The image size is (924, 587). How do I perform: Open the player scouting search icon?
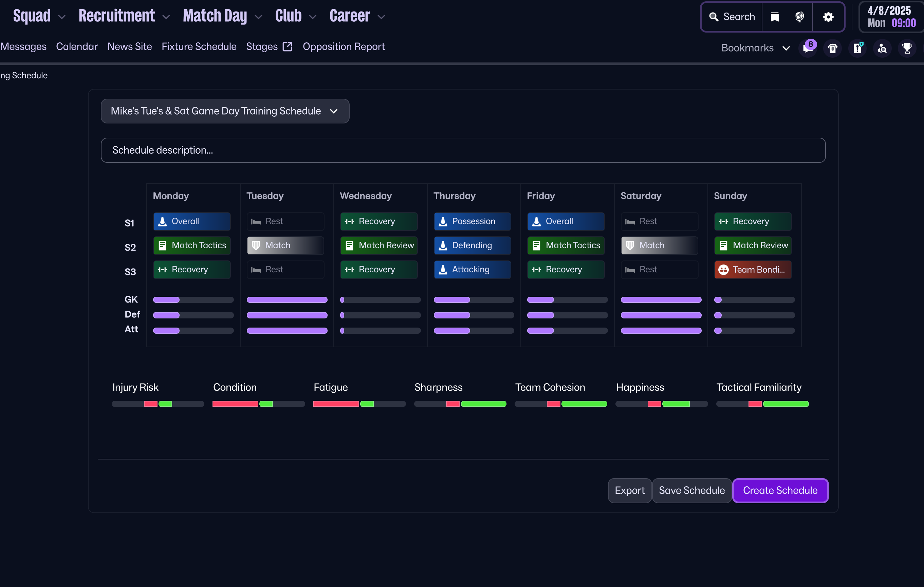[882, 48]
